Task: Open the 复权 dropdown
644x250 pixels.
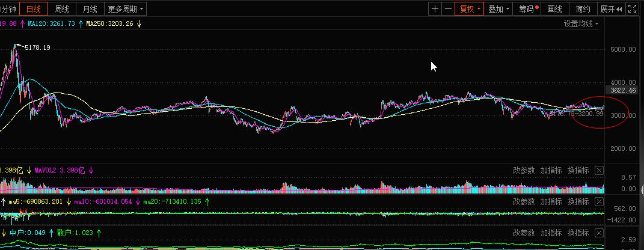Action: point(470,8)
